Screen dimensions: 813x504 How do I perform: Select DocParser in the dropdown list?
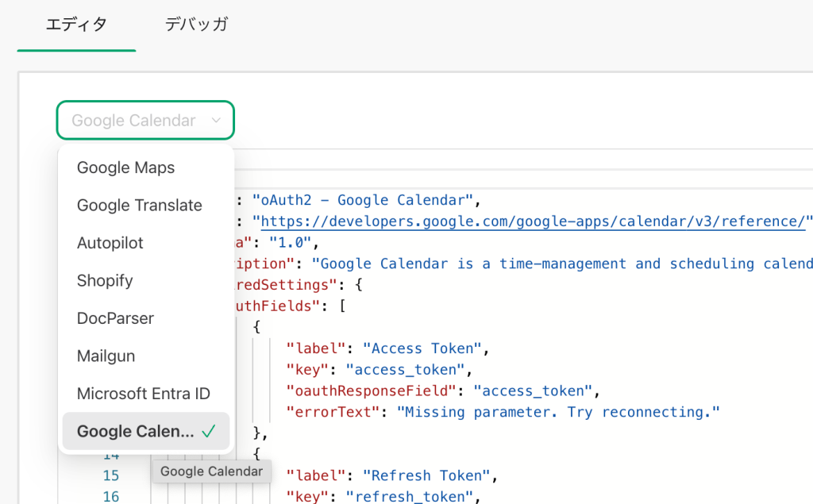146,318
